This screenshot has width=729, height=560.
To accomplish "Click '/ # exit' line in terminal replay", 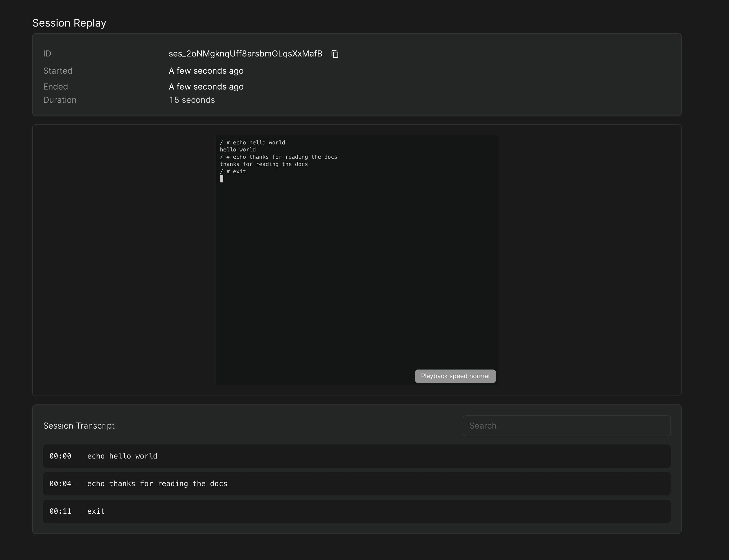I will pos(233,171).
